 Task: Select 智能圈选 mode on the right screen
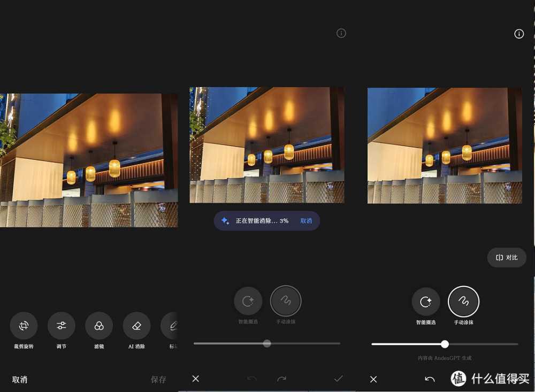pyautogui.click(x=426, y=302)
